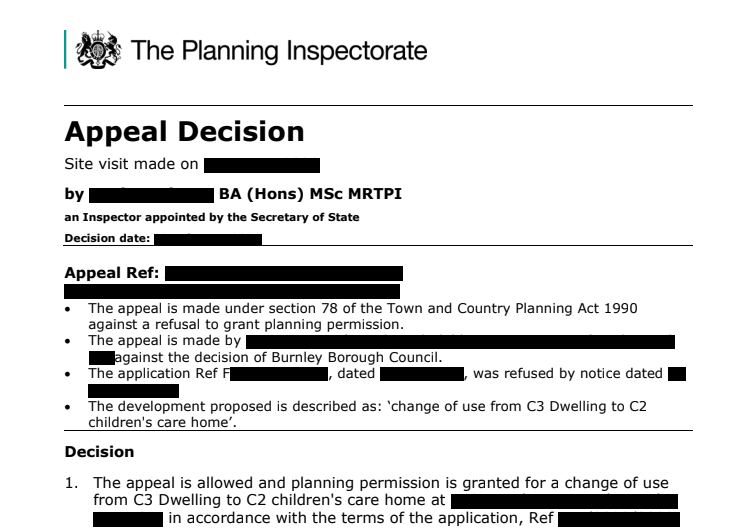Click the bold 'Decision' section heading
The width and height of the screenshot is (744, 529).
point(98,452)
